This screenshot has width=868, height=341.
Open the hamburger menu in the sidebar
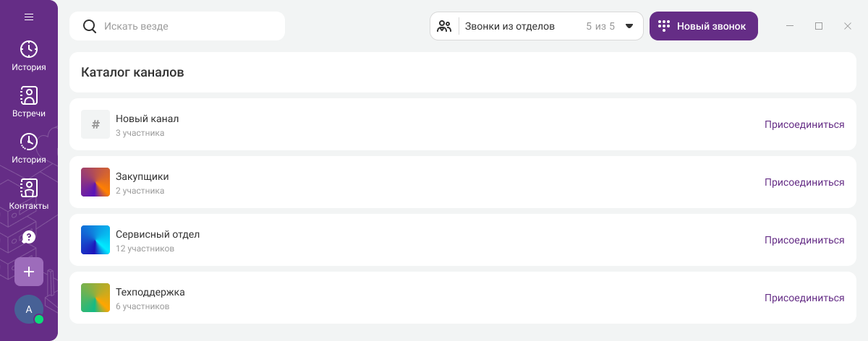click(x=29, y=17)
